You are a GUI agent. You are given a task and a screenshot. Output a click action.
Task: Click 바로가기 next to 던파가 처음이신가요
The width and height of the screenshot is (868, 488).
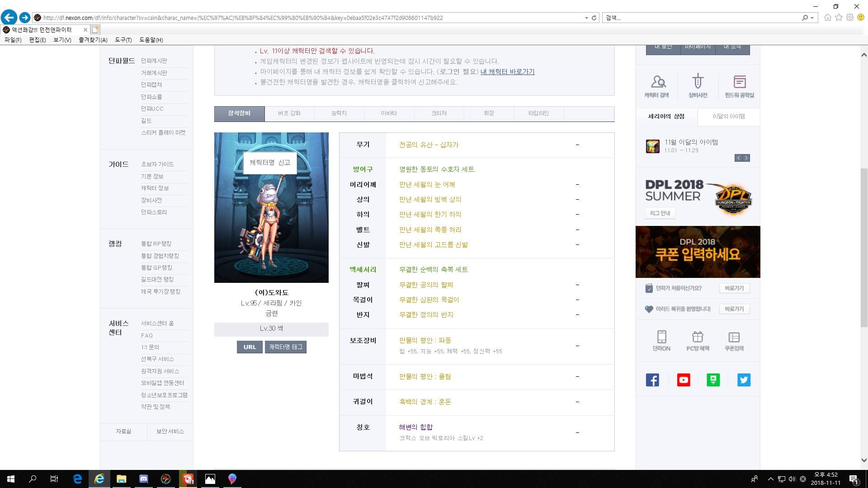point(734,288)
